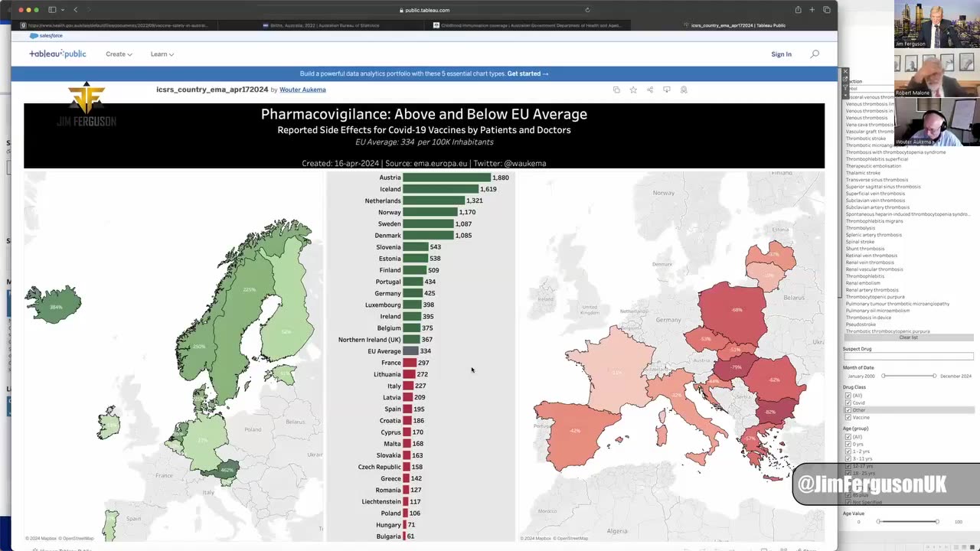The height and width of the screenshot is (551, 980).
Task: Favorite the viz with the star icon
Action: point(633,90)
